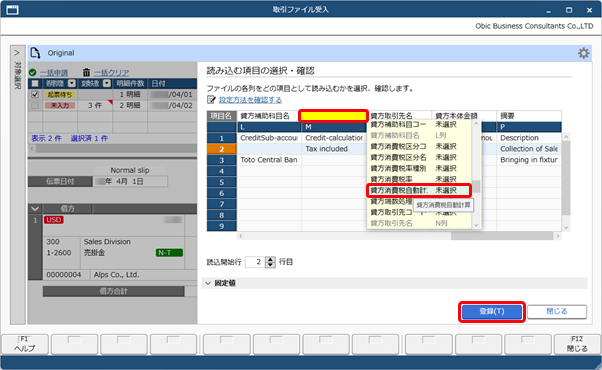602x370 pixels.
Task: Click the application icon in the title bar
Action: 12,10
